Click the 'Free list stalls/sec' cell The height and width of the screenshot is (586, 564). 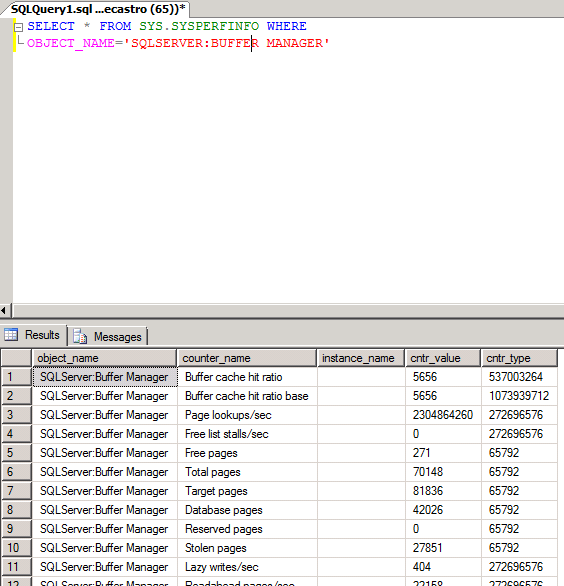pos(247,434)
